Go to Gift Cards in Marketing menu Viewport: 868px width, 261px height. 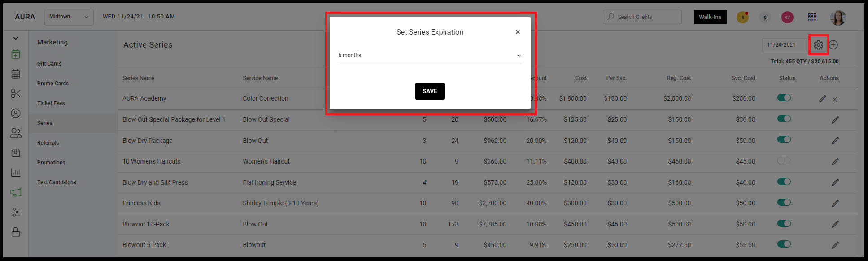(49, 64)
